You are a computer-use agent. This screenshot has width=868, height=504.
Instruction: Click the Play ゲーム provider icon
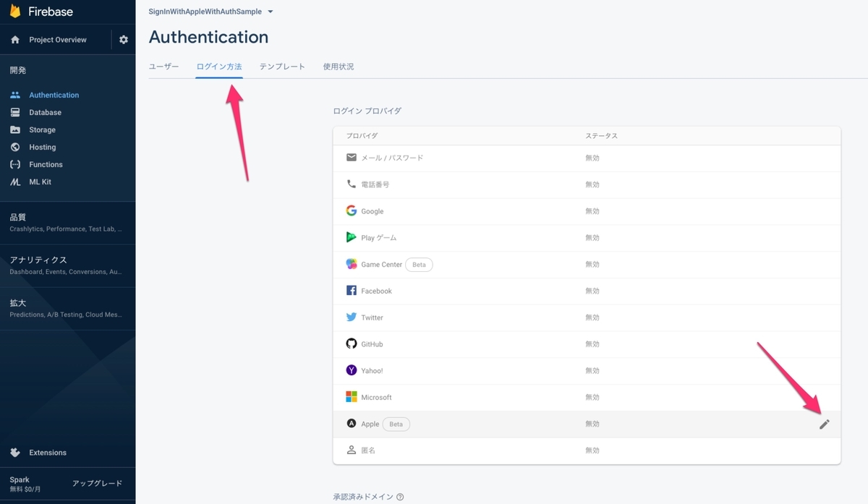tap(352, 237)
